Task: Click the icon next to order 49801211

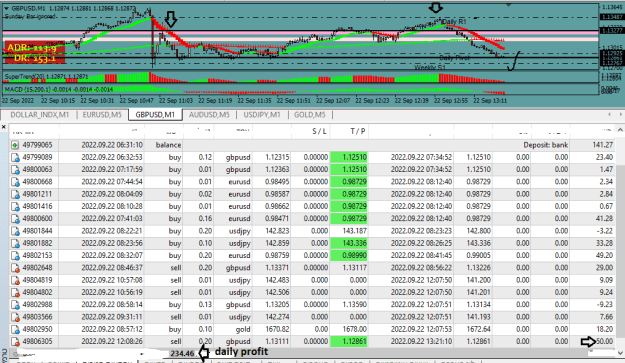Action: (15, 194)
